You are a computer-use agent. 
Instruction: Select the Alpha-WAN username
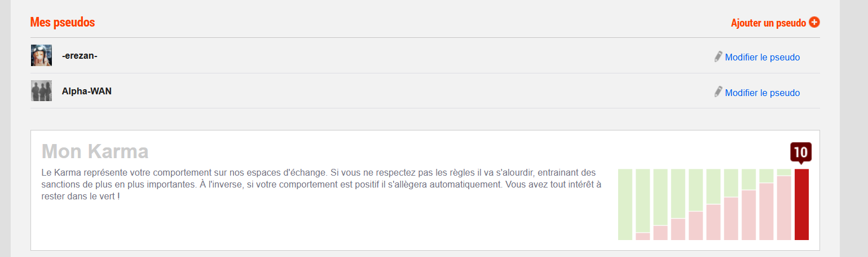(x=87, y=91)
